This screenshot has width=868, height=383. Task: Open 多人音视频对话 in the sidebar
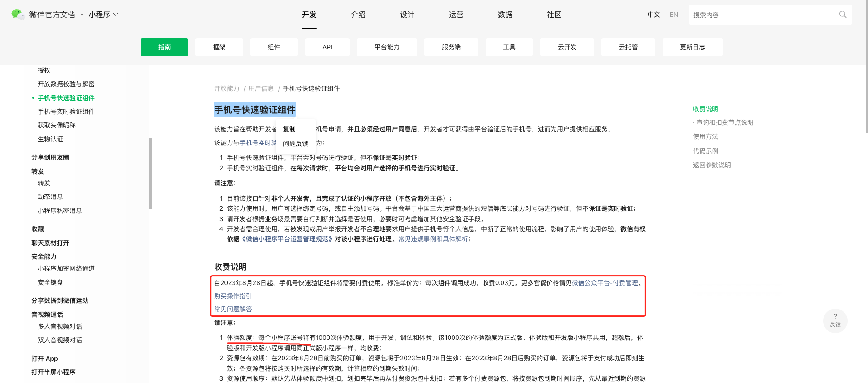[x=60, y=326]
